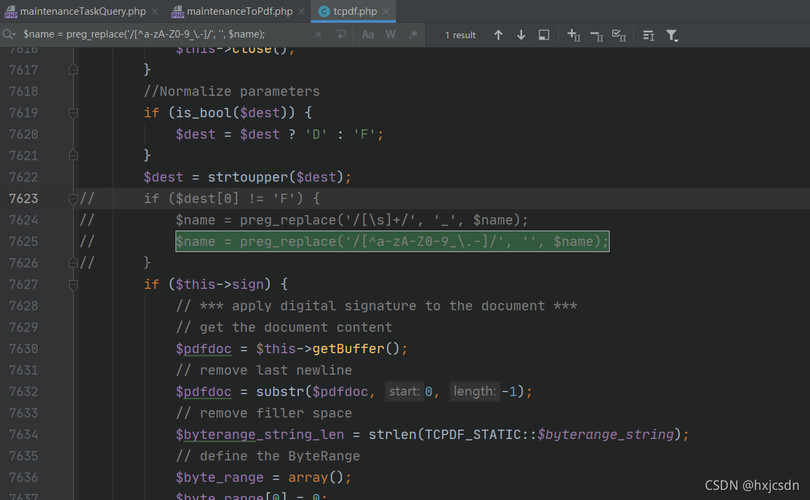Unselect the current occurrence

point(597,35)
